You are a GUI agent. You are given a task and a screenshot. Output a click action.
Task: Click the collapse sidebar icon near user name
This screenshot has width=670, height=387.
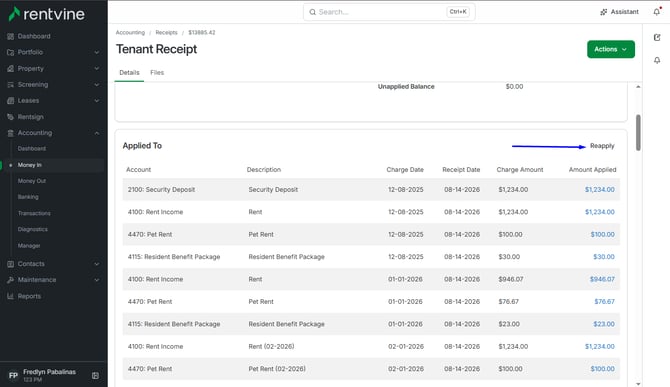point(95,375)
